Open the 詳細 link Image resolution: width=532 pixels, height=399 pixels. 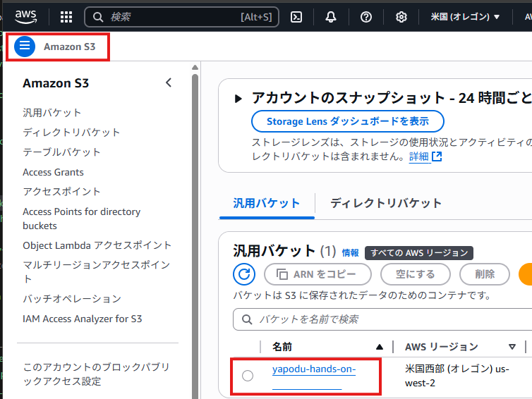pyautogui.click(x=419, y=156)
